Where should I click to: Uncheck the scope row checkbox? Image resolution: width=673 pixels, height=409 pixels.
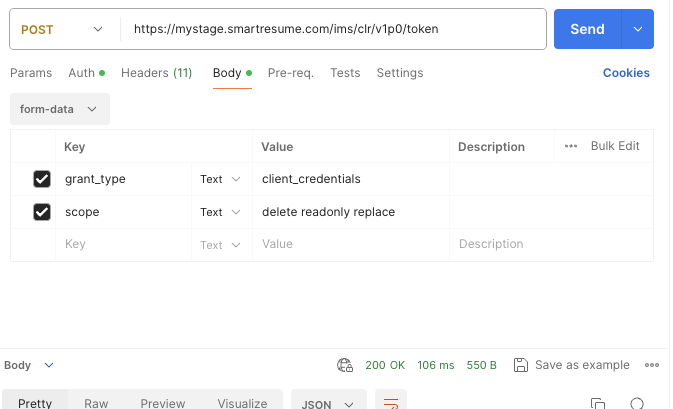coord(42,212)
